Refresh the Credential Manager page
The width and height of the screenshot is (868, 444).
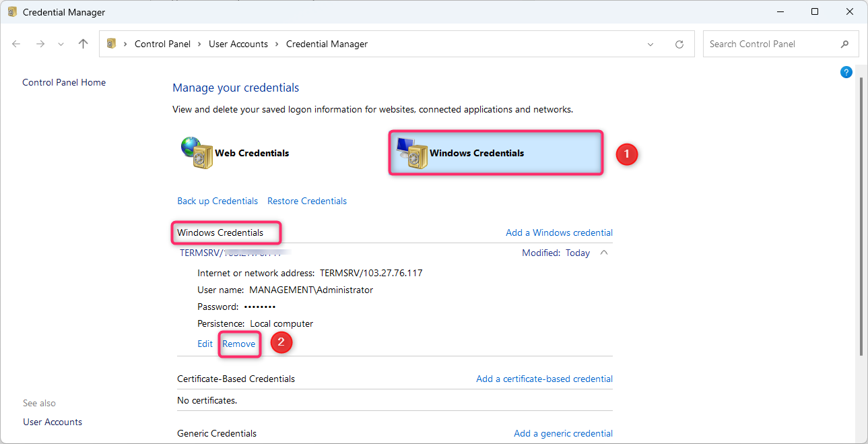tap(679, 44)
